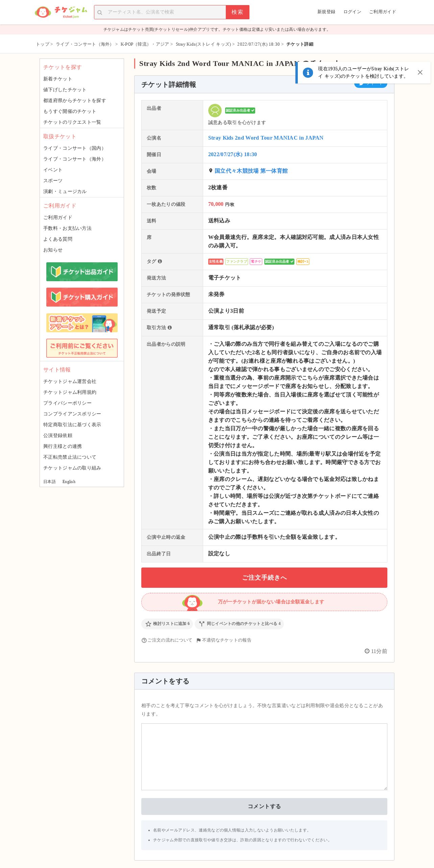The height and width of the screenshot is (868, 434).
Task: Switch the site language to 日本語
Action: point(49,482)
